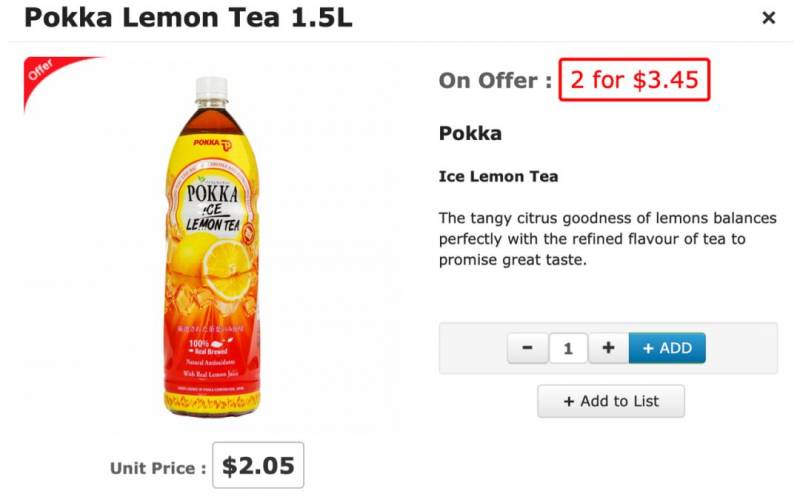Click the Pokka brand name heading
This screenshot has height=497, width=800.
pyautogui.click(x=470, y=133)
